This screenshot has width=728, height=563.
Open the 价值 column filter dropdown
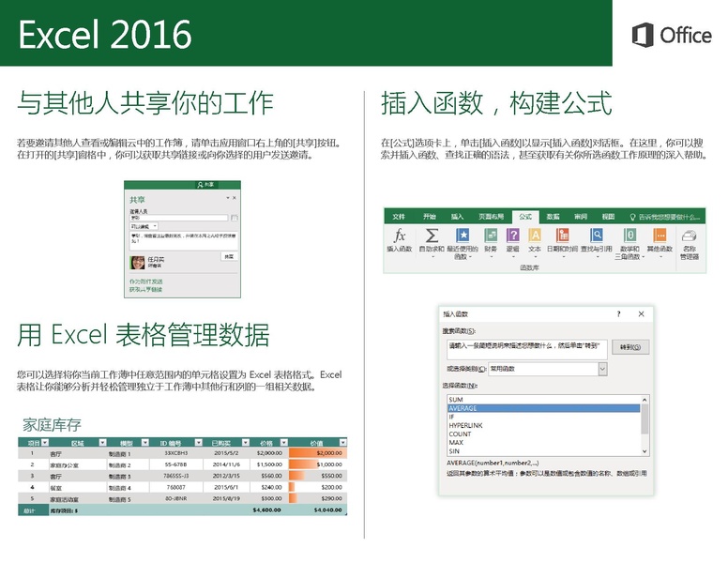342,443
